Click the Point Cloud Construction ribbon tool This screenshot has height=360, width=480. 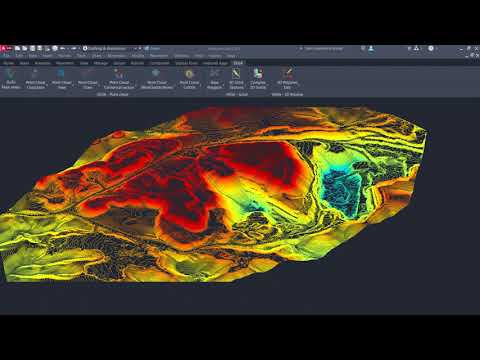click(x=119, y=79)
